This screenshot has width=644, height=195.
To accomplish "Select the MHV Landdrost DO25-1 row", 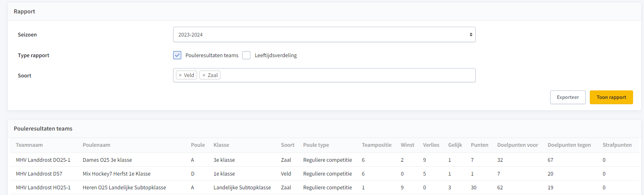I will 324,160.
